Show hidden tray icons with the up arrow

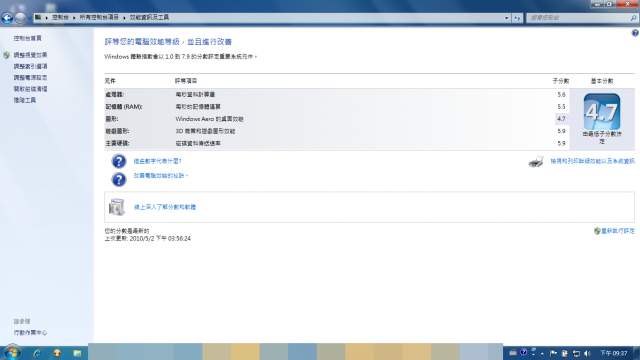[542, 353]
